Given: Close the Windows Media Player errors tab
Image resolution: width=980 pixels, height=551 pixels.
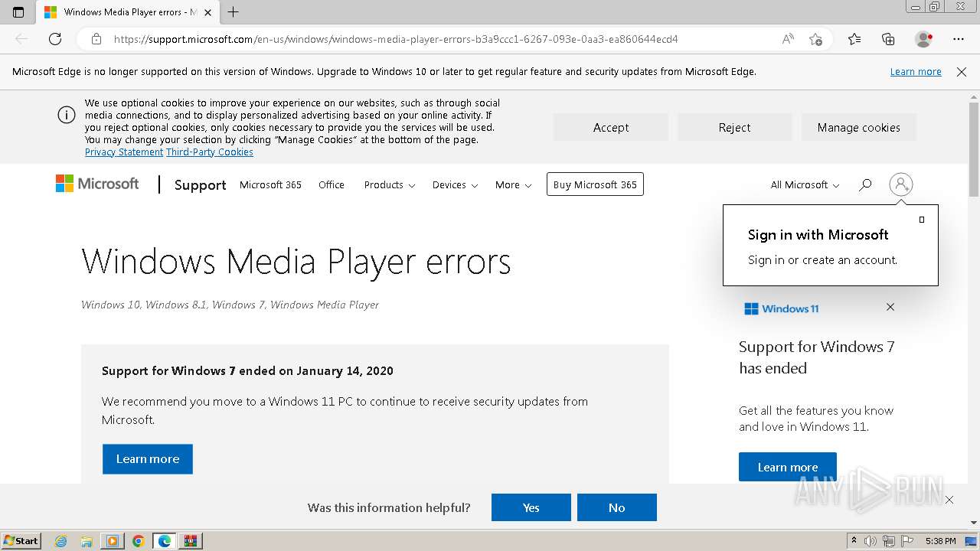Looking at the screenshot, I should click(207, 12).
